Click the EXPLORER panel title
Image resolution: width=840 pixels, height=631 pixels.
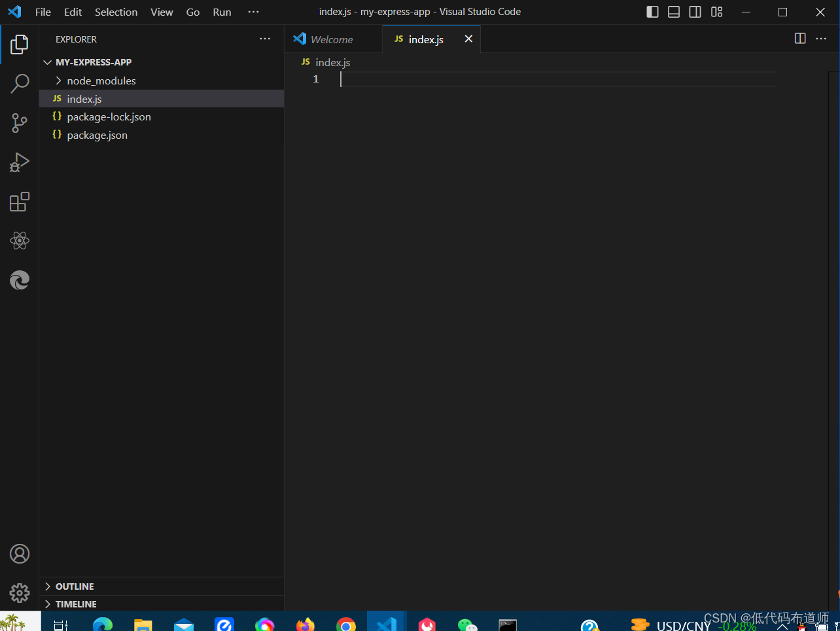point(76,39)
